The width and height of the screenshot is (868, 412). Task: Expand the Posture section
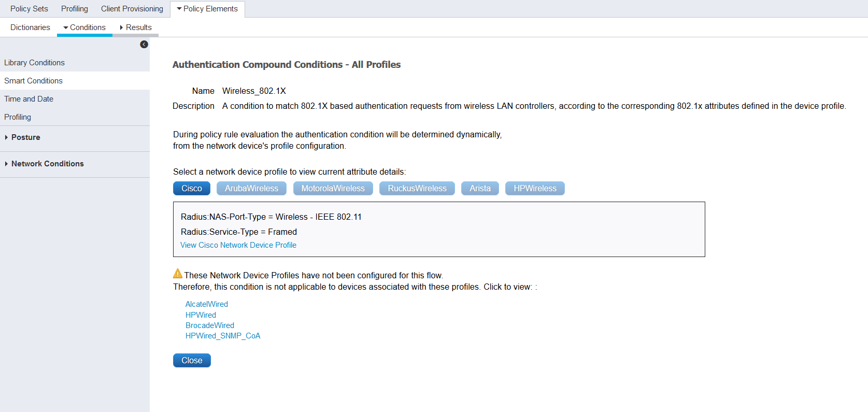tap(25, 137)
